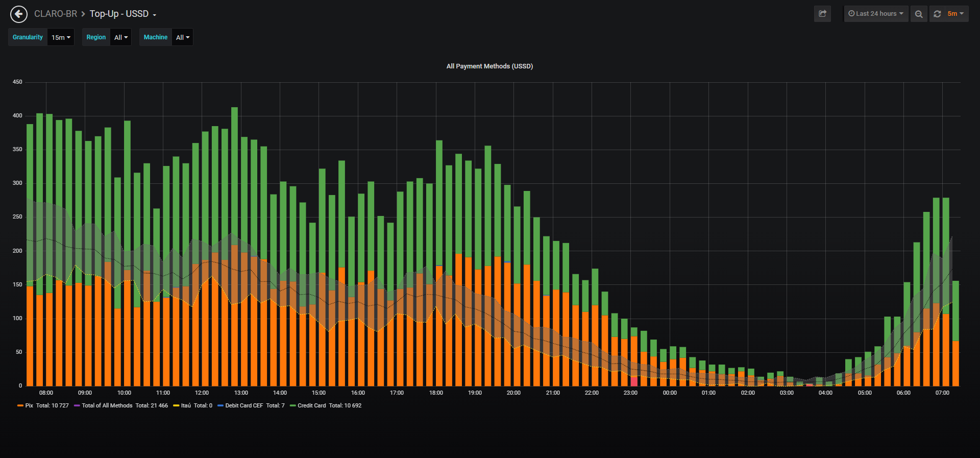The width and height of the screenshot is (980, 458).
Task: Click the small red bar at 23:00
Action: point(634,381)
